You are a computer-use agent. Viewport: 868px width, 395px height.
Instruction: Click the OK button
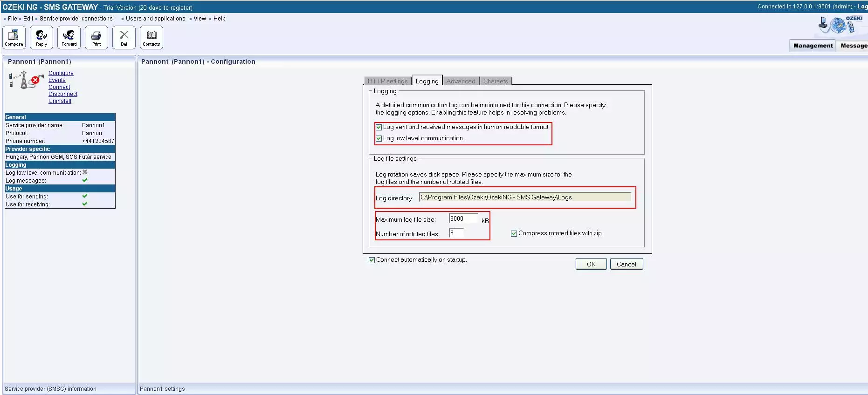(x=591, y=264)
